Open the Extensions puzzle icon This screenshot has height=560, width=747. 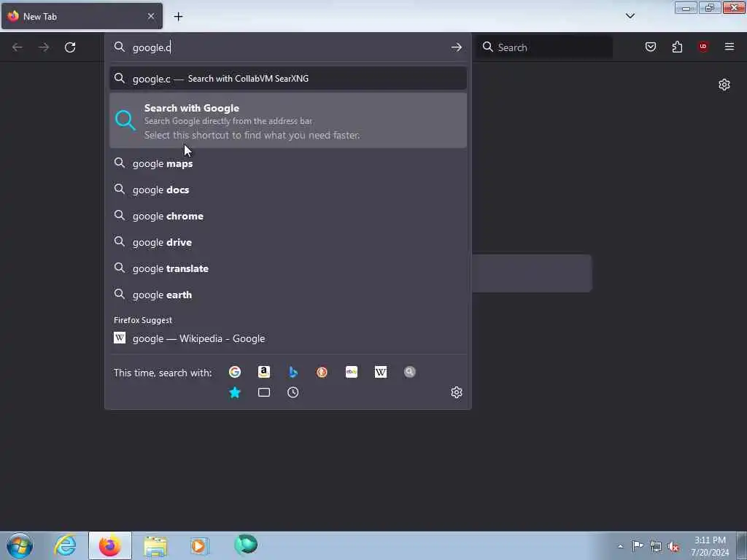[677, 47]
